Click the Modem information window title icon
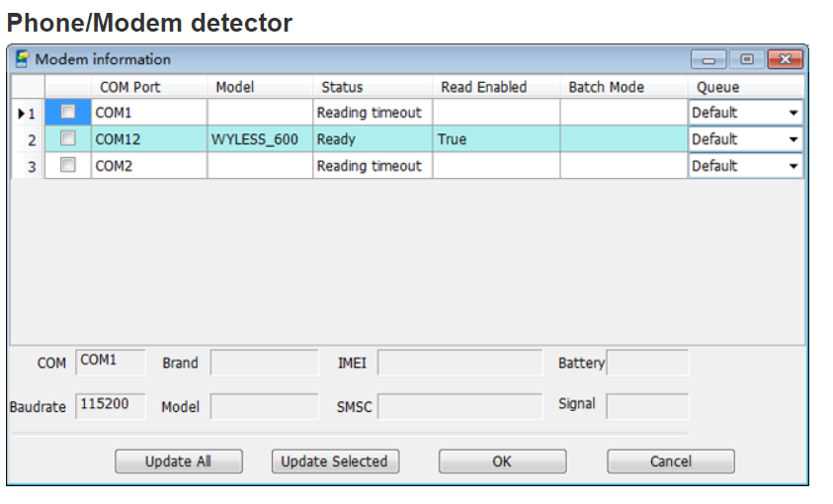This screenshot has height=504, width=833. click(x=22, y=59)
